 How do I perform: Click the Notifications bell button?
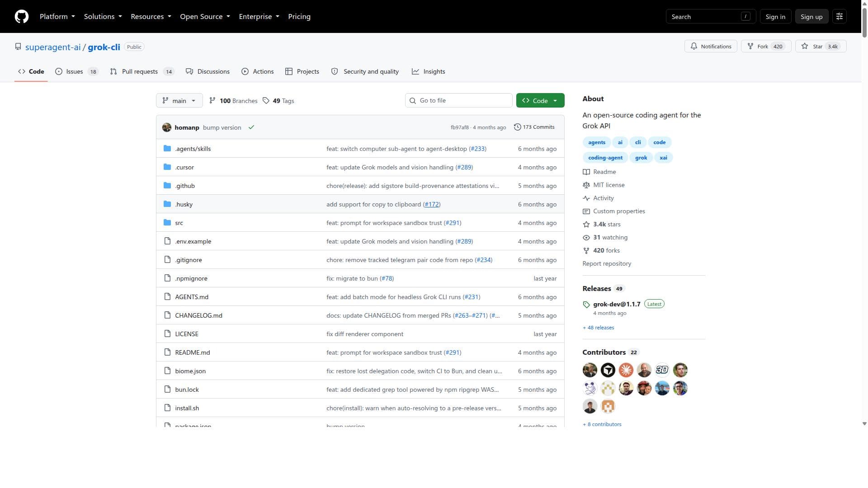click(711, 47)
